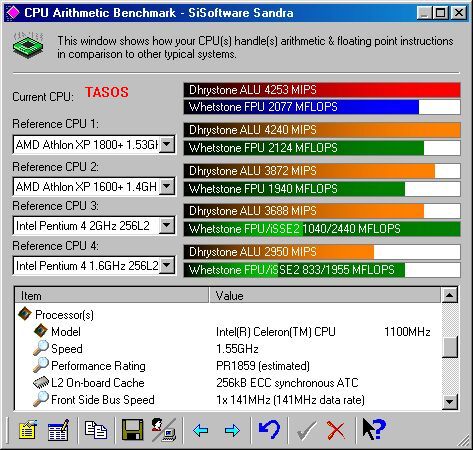Click the value Intel(R) Celeron(TM) CPU
473x450 pixels.
click(x=276, y=332)
